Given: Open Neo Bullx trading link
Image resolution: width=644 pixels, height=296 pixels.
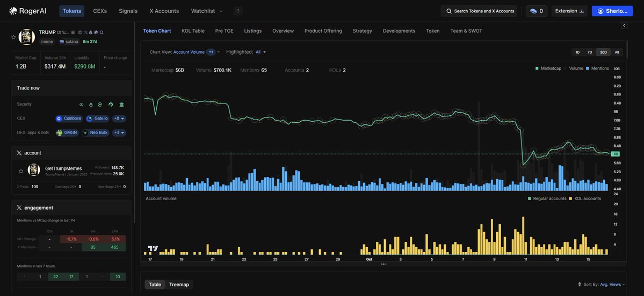Looking at the screenshot, I should 96,133.
